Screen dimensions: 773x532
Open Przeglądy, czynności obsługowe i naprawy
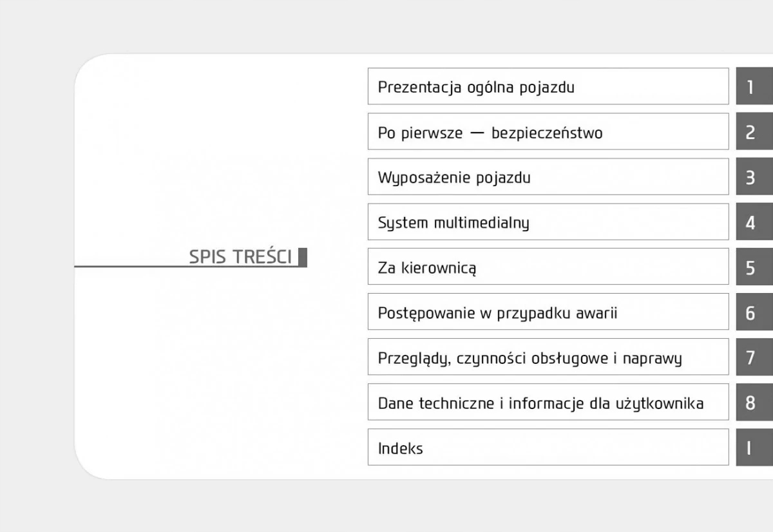coord(548,357)
